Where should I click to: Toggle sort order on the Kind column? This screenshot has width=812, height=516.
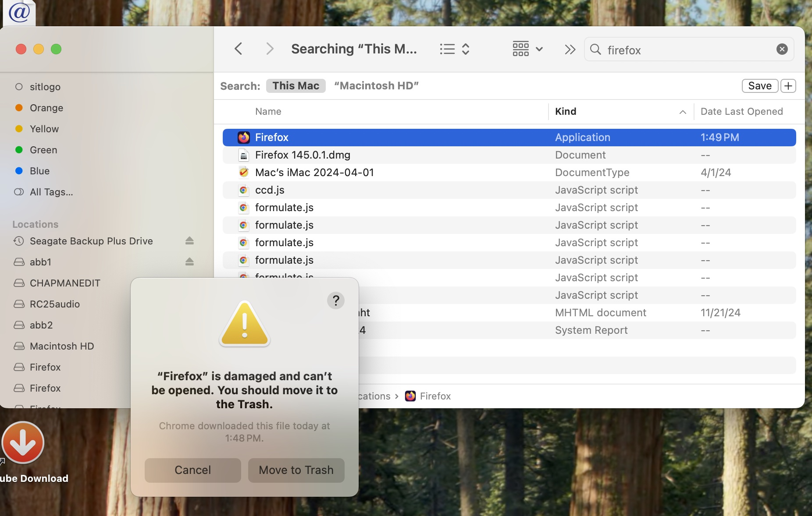click(620, 112)
